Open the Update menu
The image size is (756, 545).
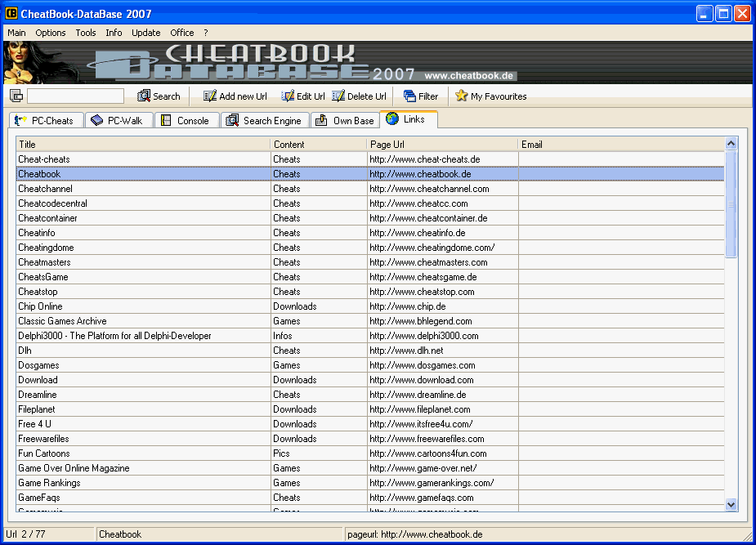click(x=146, y=33)
